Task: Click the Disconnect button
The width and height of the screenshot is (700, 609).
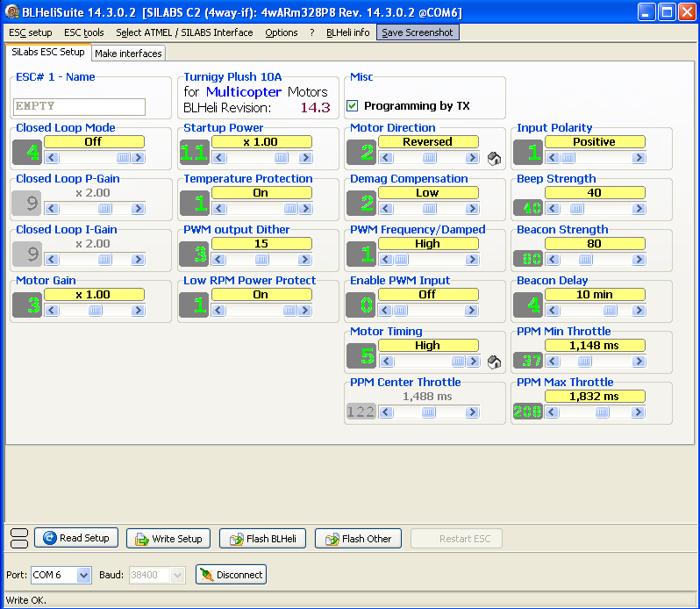Action: 232,575
